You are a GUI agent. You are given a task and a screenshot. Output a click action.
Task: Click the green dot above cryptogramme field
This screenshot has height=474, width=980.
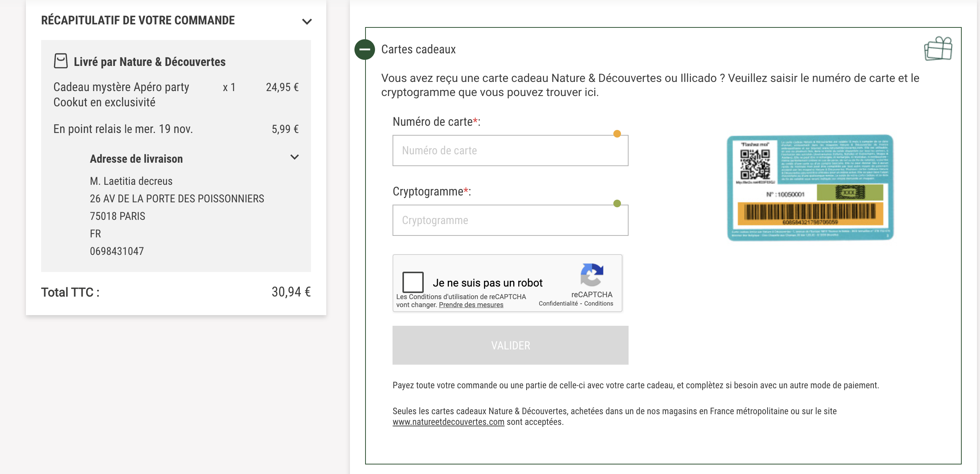[617, 203]
